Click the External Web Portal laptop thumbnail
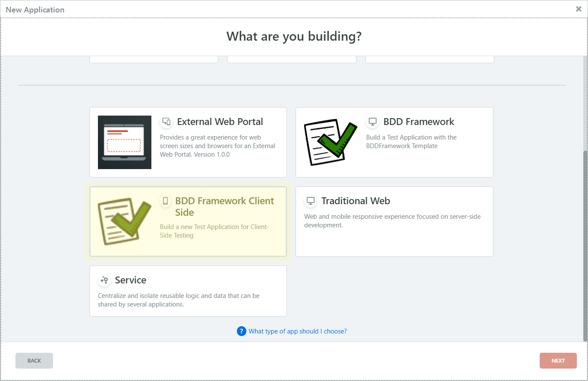588x381 pixels. (124, 142)
